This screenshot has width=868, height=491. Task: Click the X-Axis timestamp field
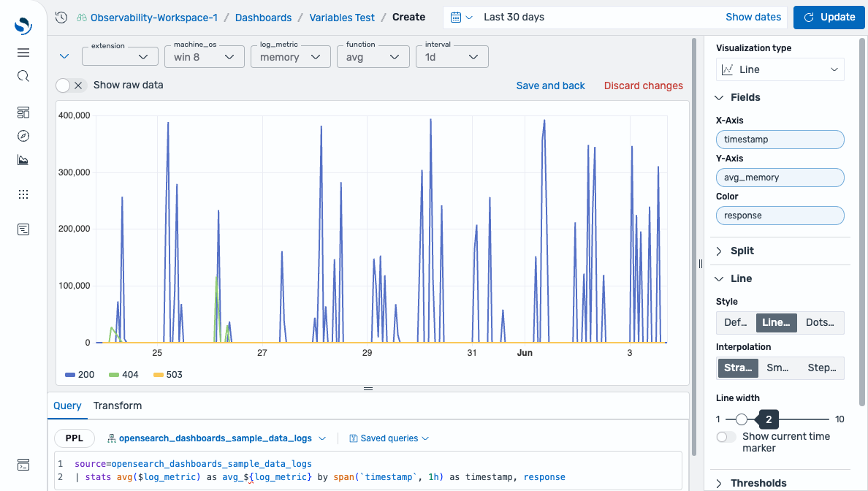(x=780, y=140)
